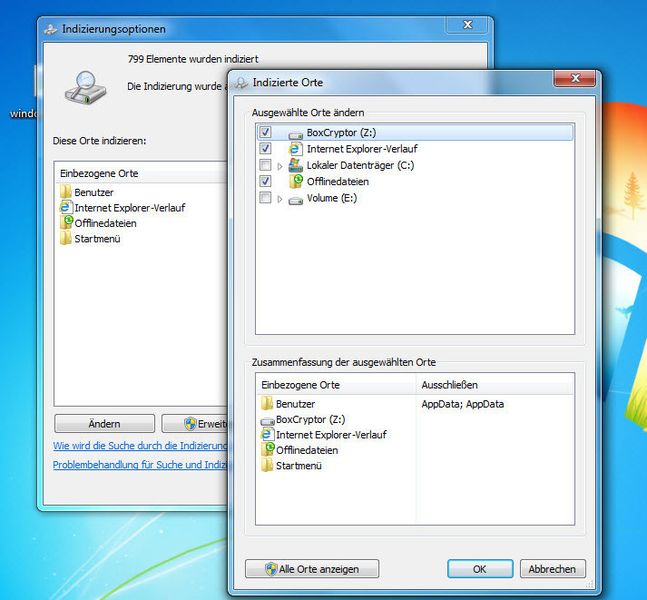Click AppData; AppData exclusion text

point(463,404)
